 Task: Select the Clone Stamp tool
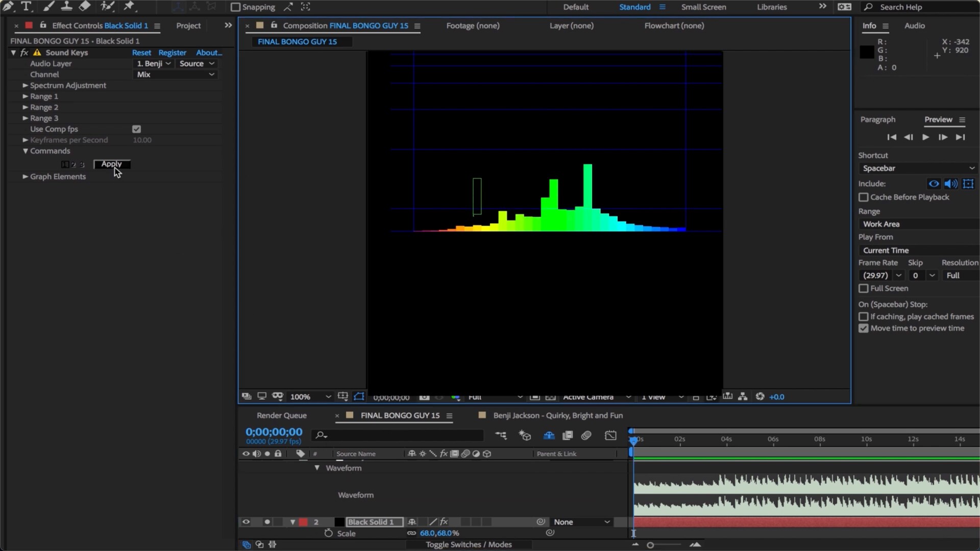[66, 7]
